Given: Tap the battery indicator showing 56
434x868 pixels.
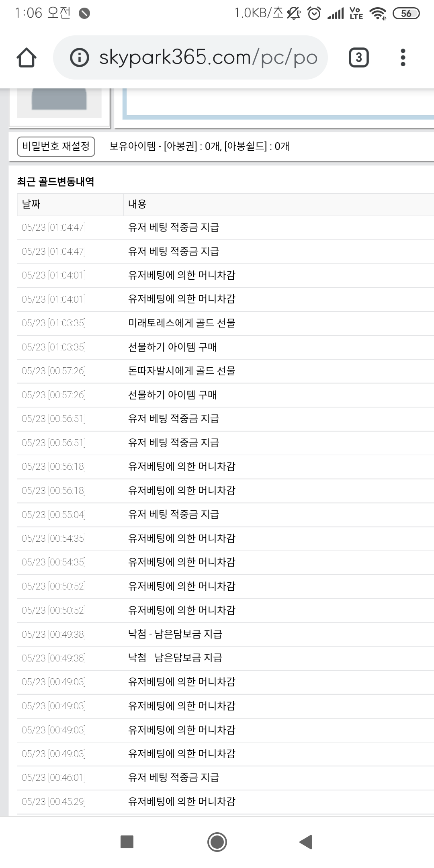Looking at the screenshot, I should [406, 14].
